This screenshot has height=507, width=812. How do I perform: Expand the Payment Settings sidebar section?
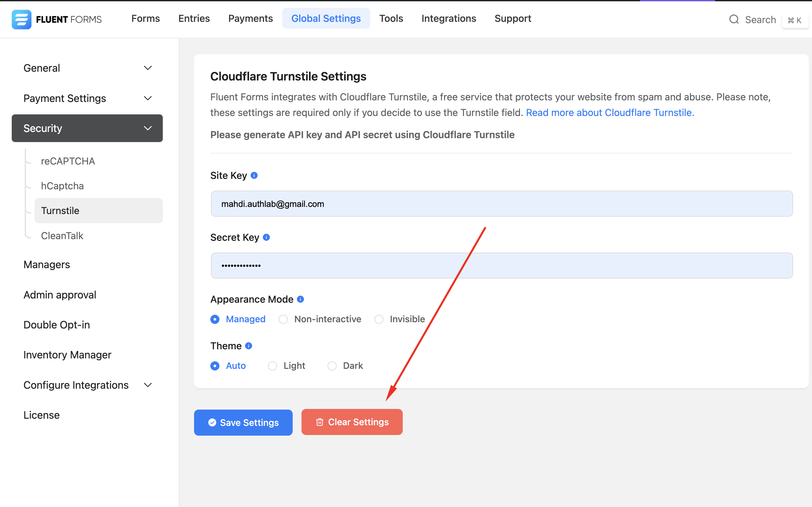[87, 98]
